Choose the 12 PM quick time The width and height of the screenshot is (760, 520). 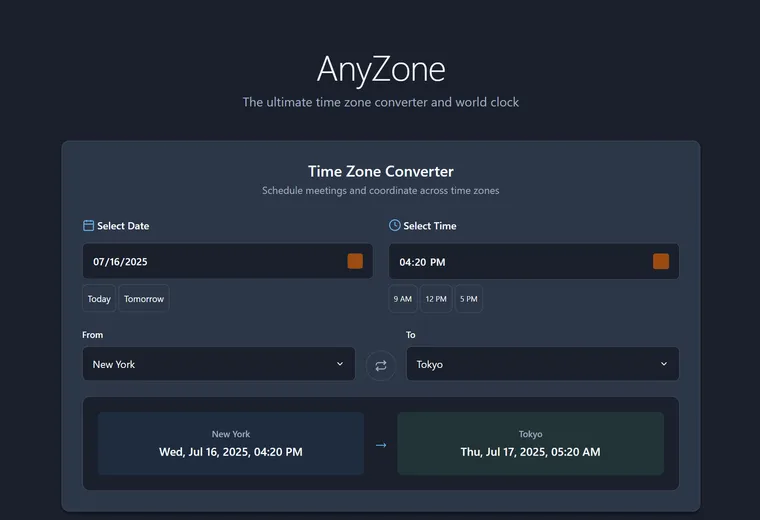[x=436, y=299]
